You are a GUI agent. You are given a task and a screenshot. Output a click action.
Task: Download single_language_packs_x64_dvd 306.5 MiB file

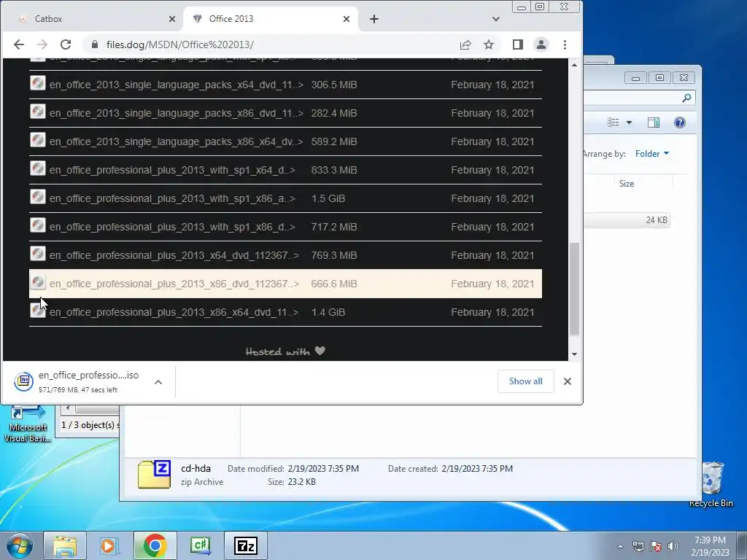[x=177, y=85]
